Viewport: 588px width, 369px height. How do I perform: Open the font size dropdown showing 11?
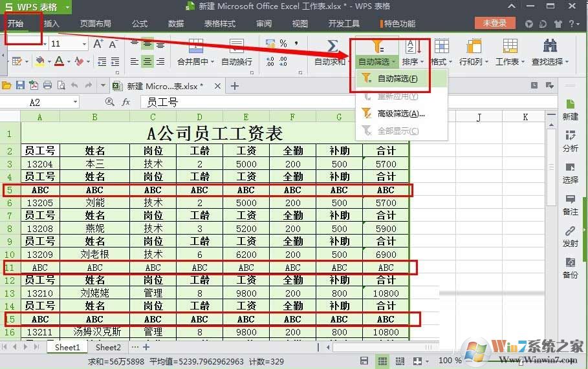coord(85,44)
